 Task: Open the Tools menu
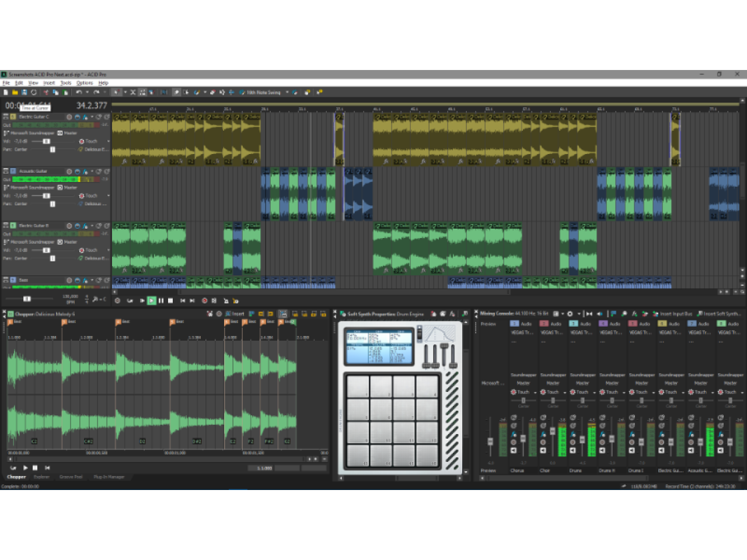tap(66, 83)
